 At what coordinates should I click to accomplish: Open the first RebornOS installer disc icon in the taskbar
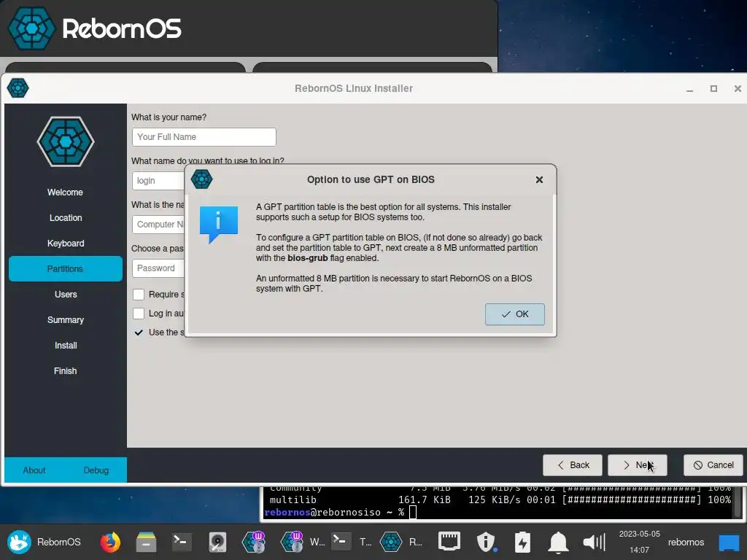(x=253, y=542)
